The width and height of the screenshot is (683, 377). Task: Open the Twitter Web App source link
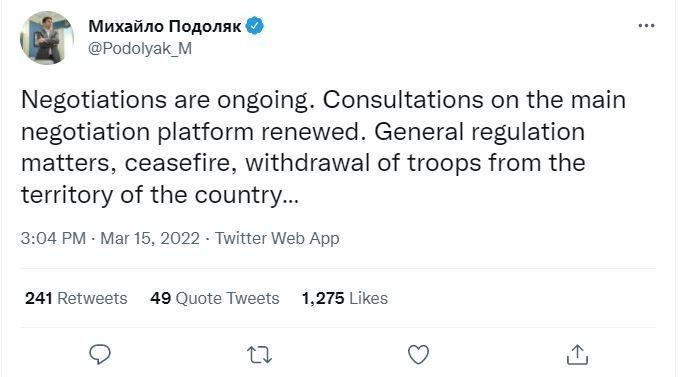tap(277, 238)
